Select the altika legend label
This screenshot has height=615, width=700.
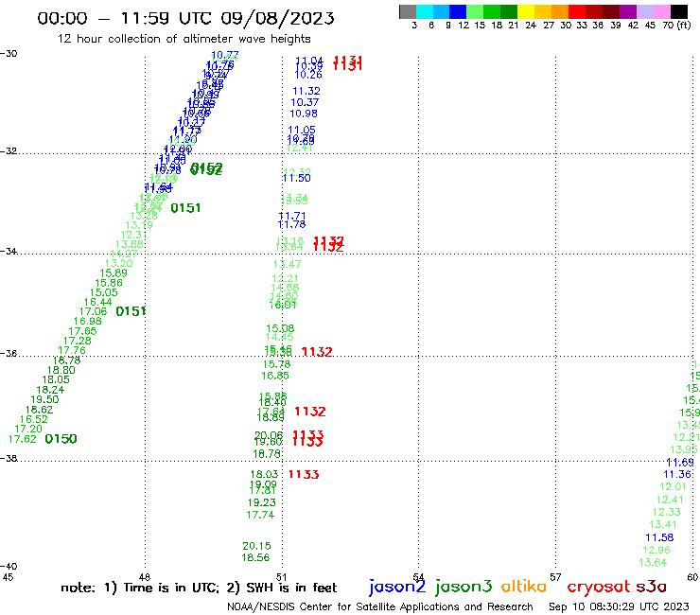pyautogui.click(x=524, y=586)
